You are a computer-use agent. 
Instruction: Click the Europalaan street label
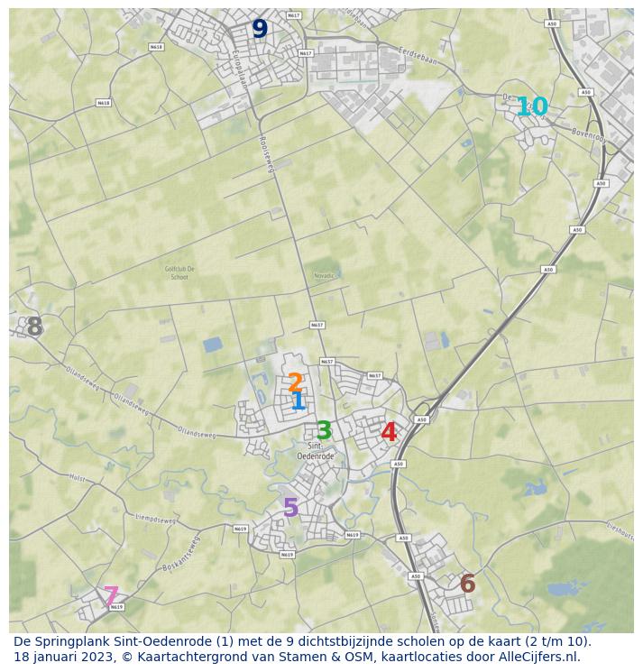tap(239, 68)
